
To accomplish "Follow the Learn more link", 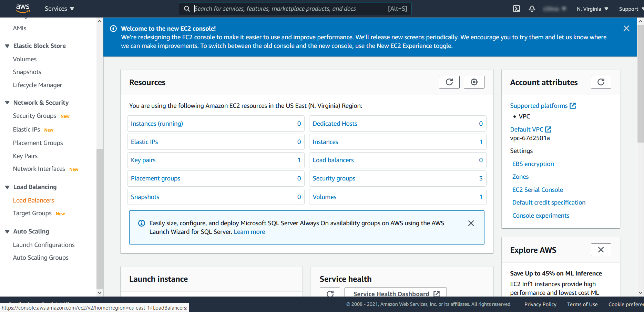I will pos(249,232).
